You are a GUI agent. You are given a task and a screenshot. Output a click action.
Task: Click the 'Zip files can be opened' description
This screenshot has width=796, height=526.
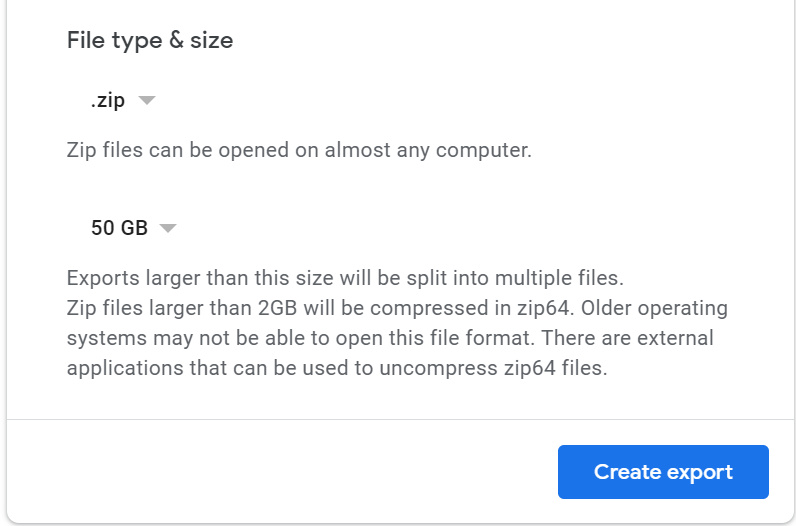pyautogui.click(x=299, y=150)
